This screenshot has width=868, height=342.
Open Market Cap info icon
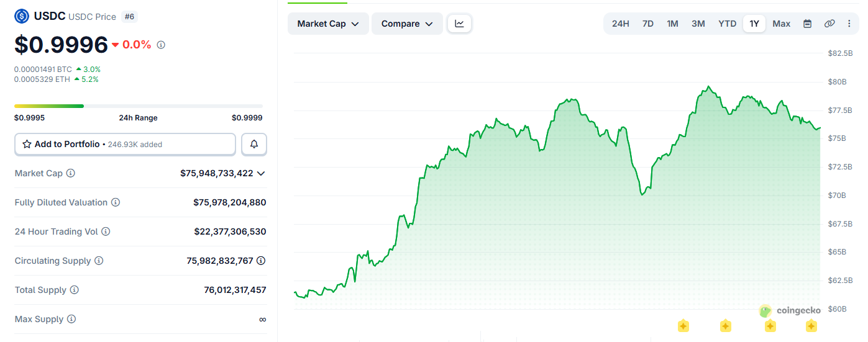[x=71, y=173]
